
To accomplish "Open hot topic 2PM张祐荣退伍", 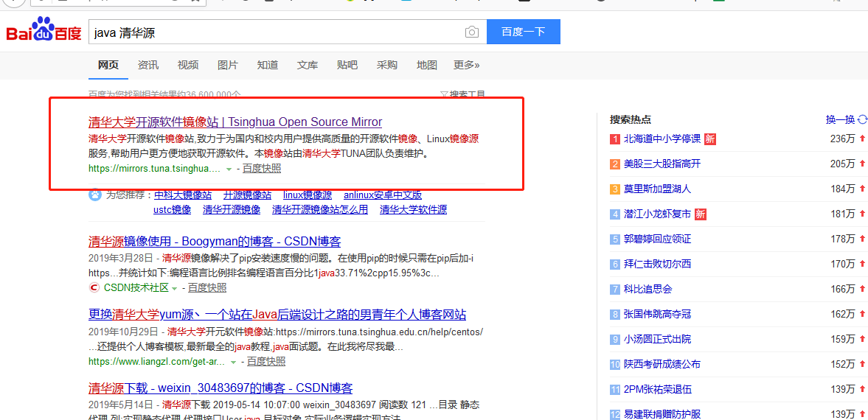I will click(x=657, y=390).
